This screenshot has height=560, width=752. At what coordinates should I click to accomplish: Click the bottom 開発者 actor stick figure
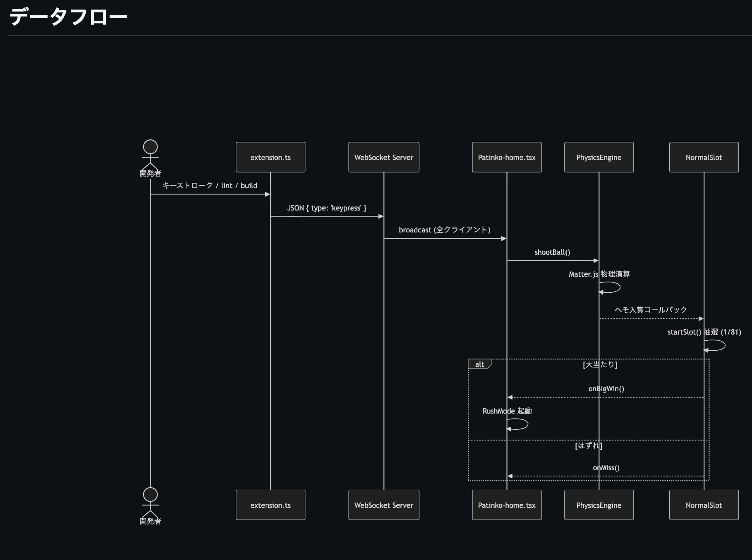(150, 501)
